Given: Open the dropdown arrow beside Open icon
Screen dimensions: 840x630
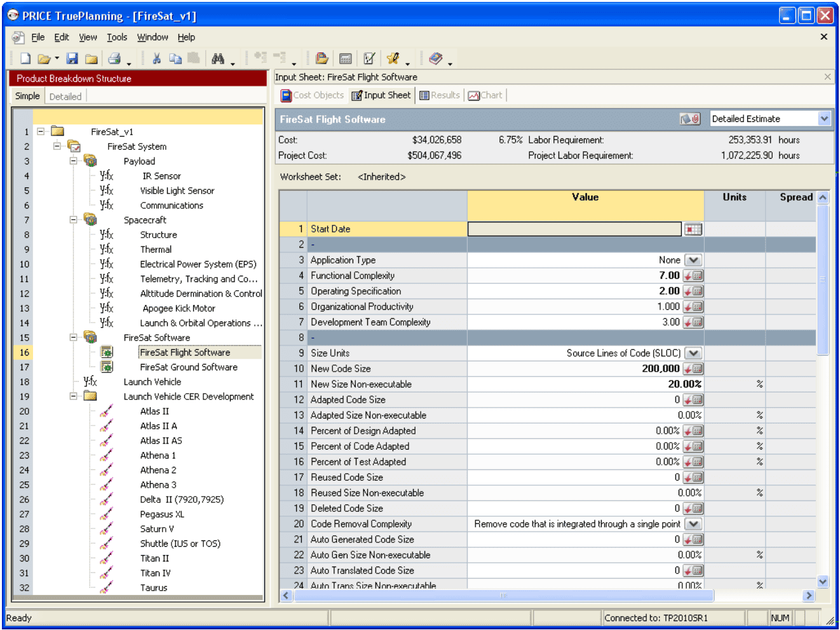Looking at the screenshot, I should (x=57, y=59).
